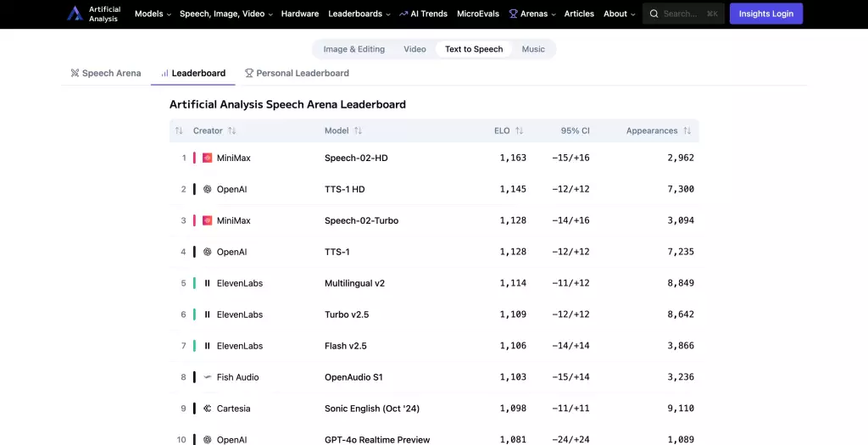
Task: Switch to the Video category
Action: (x=415, y=49)
